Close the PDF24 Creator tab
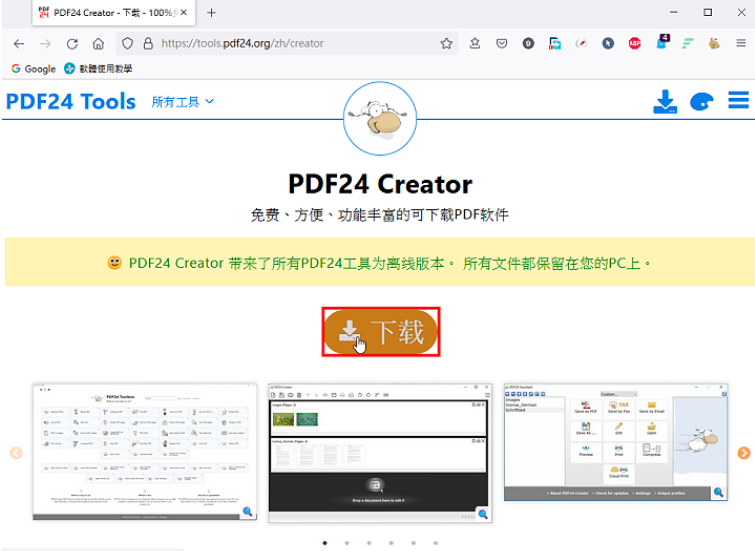The image size is (755, 551). 183,13
